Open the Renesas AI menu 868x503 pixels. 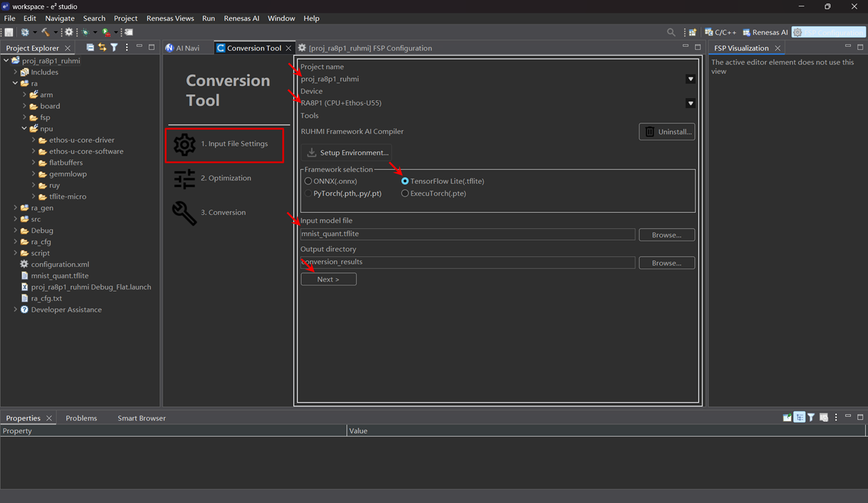click(241, 18)
